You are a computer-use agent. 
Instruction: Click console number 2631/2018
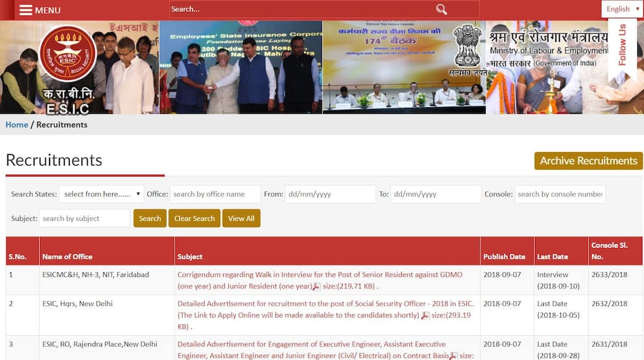[609, 344]
